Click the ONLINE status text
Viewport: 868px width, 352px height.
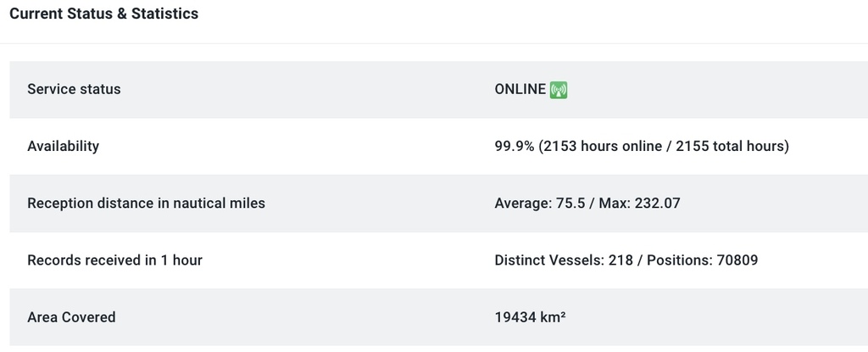coord(520,89)
